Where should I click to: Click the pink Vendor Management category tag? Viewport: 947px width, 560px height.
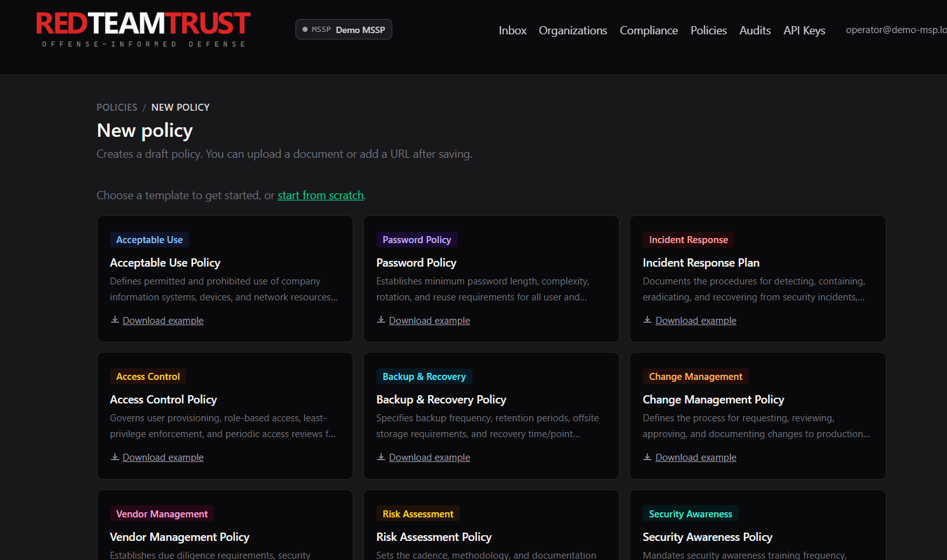162,514
